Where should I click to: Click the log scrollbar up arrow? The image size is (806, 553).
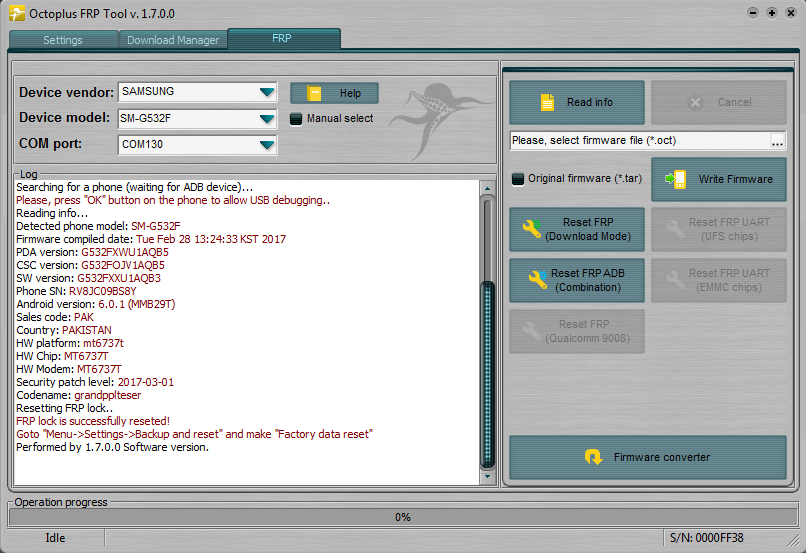[487, 189]
